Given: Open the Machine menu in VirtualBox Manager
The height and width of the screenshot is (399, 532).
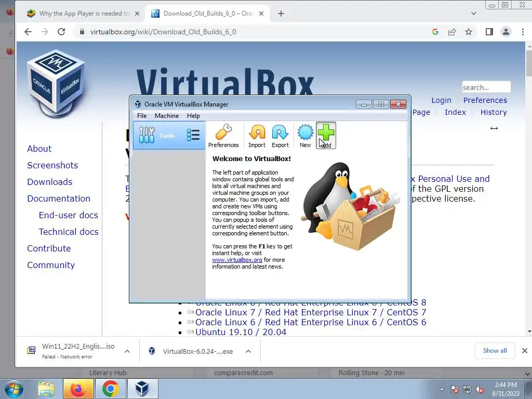Looking at the screenshot, I should point(167,116).
